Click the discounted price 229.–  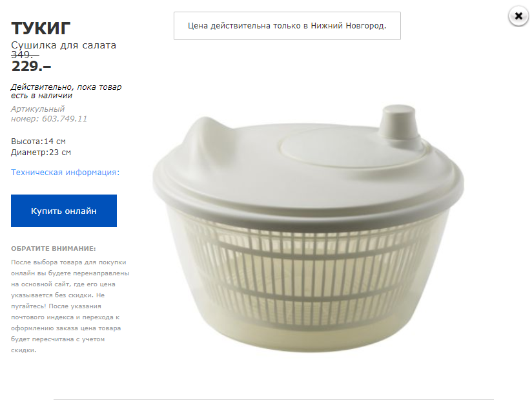(31, 66)
